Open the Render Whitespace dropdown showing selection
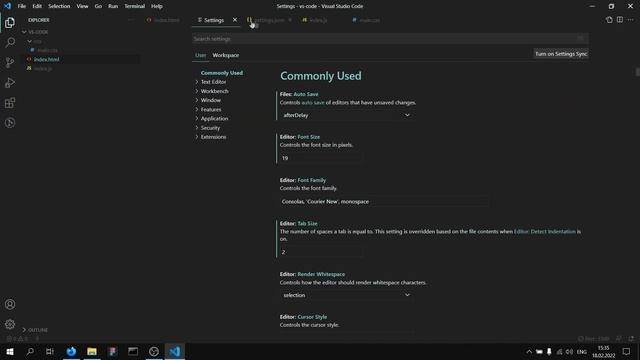The image size is (640, 360). [346, 295]
